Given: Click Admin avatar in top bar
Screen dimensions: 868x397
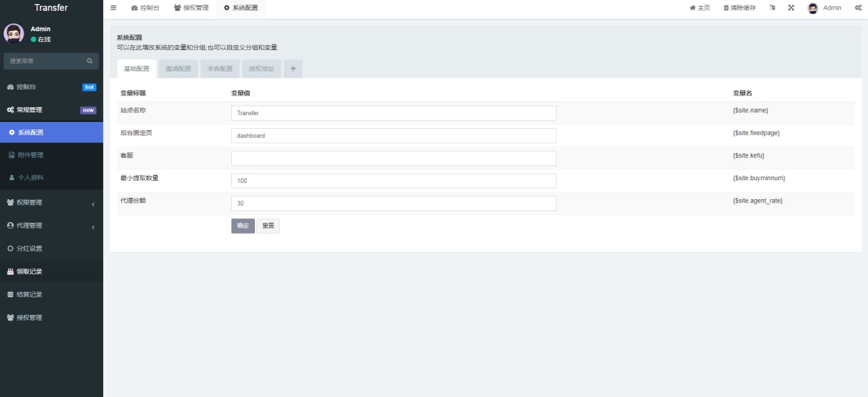Looking at the screenshot, I should [813, 8].
